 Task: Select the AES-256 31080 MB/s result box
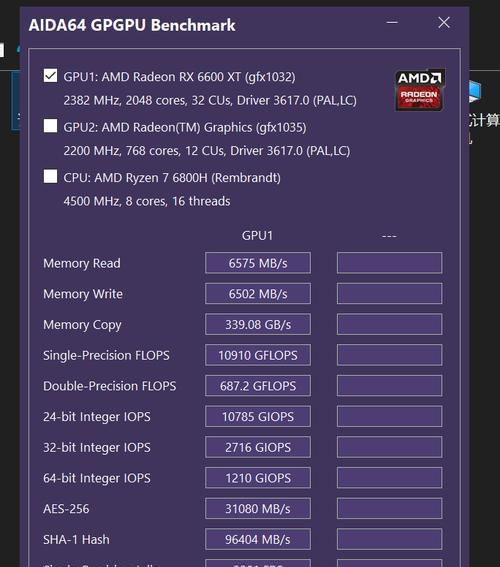click(258, 509)
